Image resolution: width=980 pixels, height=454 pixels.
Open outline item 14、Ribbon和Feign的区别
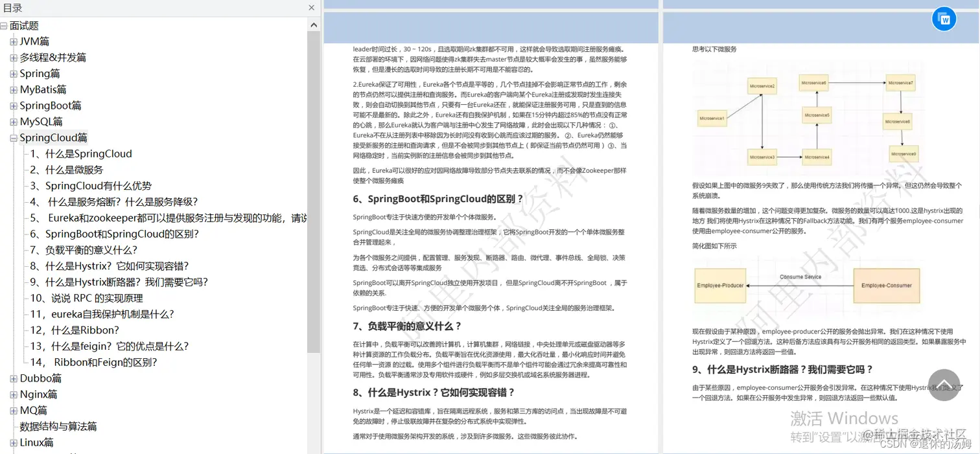coord(93,363)
